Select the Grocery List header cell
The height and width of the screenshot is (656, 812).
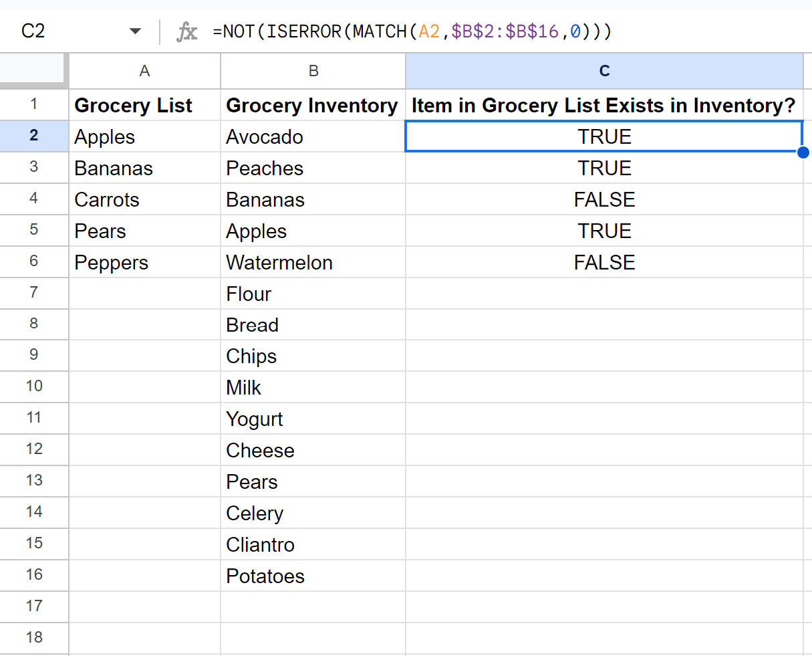[x=145, y=105]
